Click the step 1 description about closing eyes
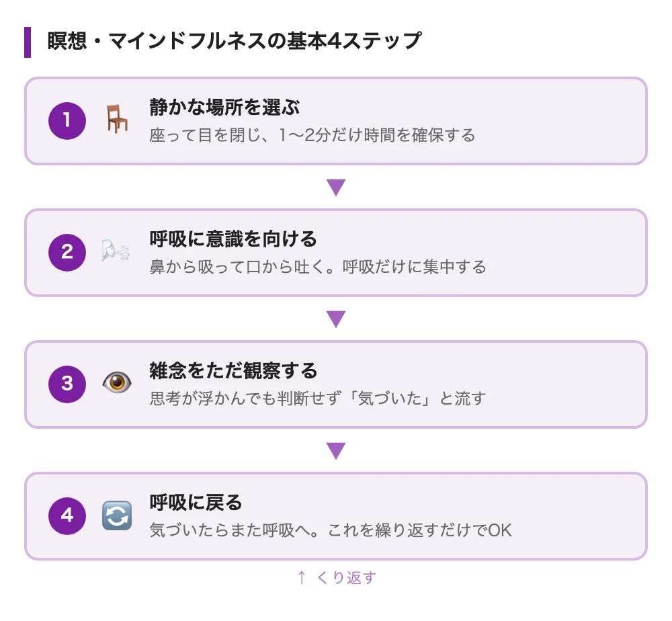The width and height of the screenshot is (672, 621). (x=312, y=135)
